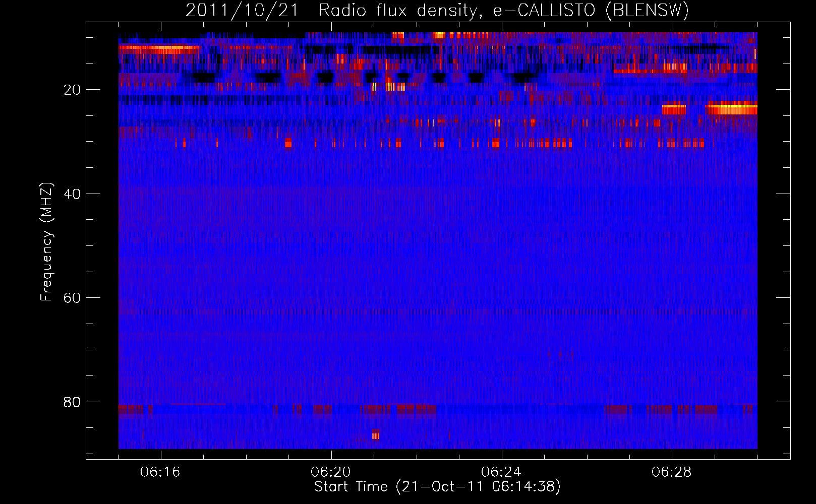Click the "60" frequency tick label
The image size is (816, 504).
pos(72,298)
